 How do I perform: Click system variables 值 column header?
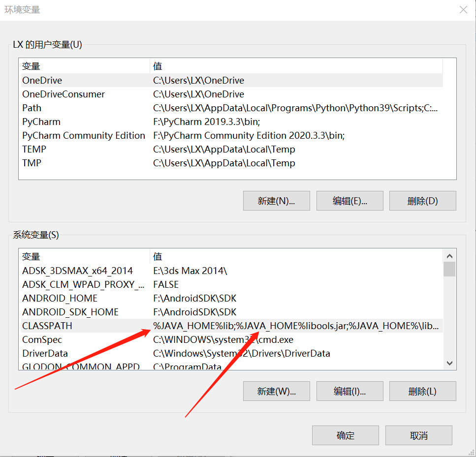tap(296, 256)
